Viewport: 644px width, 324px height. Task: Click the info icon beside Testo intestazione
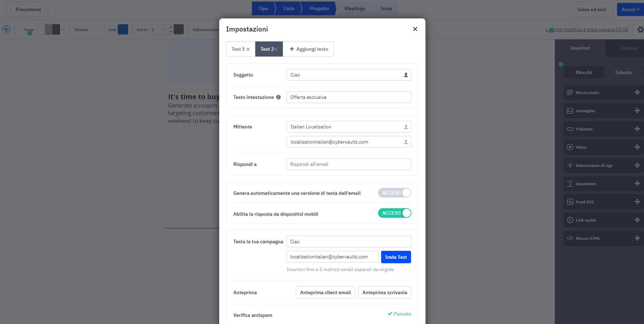point(278,97)
